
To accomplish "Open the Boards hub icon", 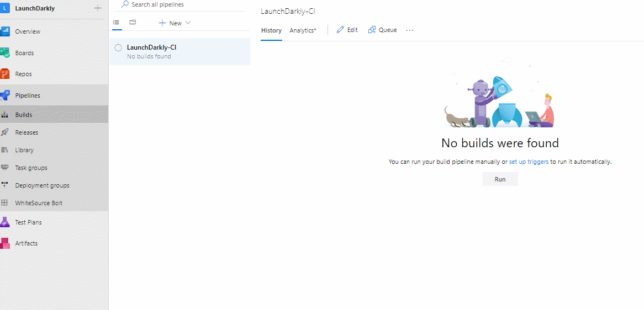I will pyautogui.click(x=4, y=53).
